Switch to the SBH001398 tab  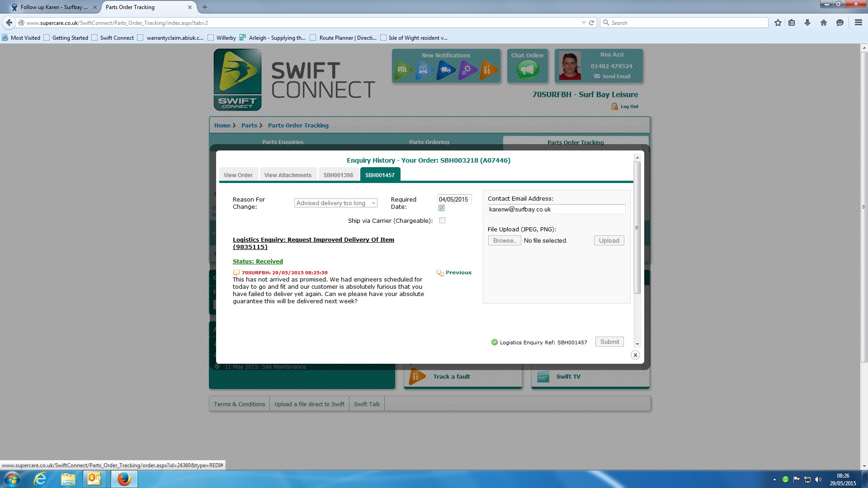click(x=338, y=175)
